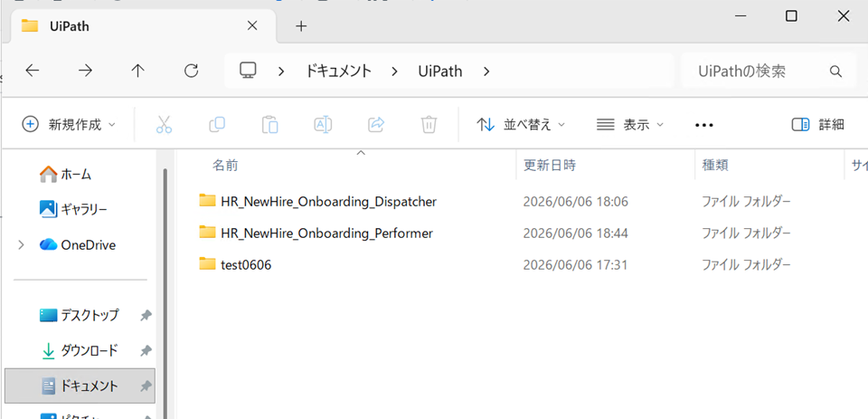
Task: Expand chevron after ドキュメント in address bar
Action: [x=394, y=71]
